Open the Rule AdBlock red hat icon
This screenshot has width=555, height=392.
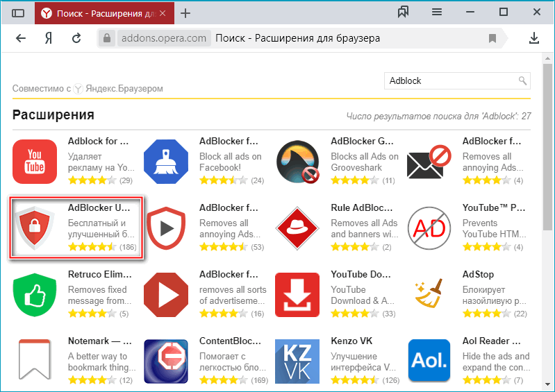pos(298,228)
